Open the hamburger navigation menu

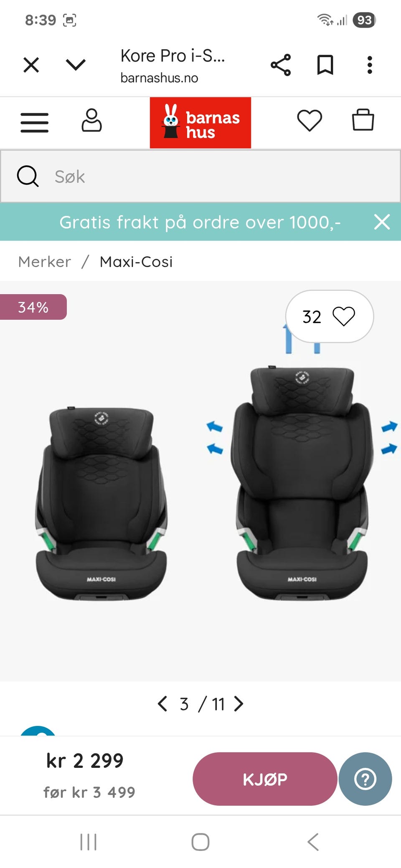click(35, 122)
